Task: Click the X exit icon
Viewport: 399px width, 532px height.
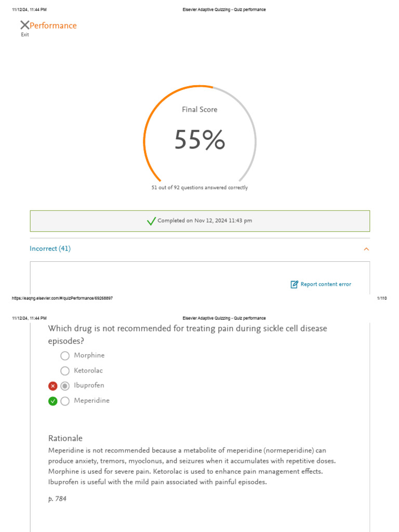Action: 24,25
